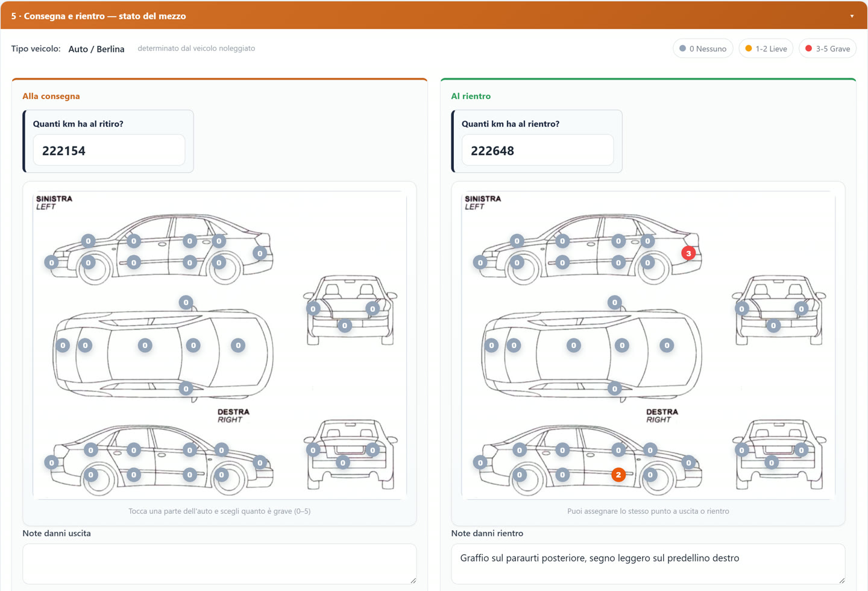Tap roof center marker in Alla consegna top view
Screen dimensions: 868x591
145,346
